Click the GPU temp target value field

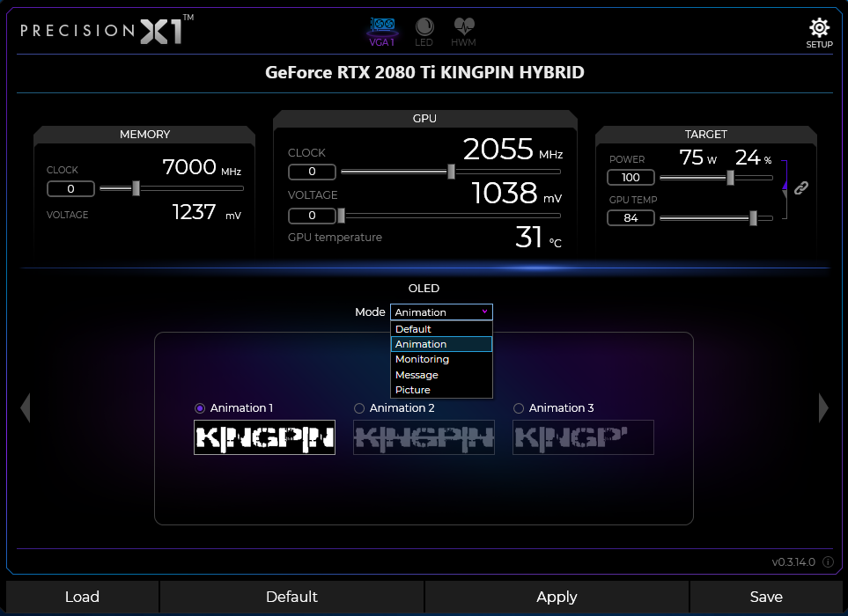(630, 217)
